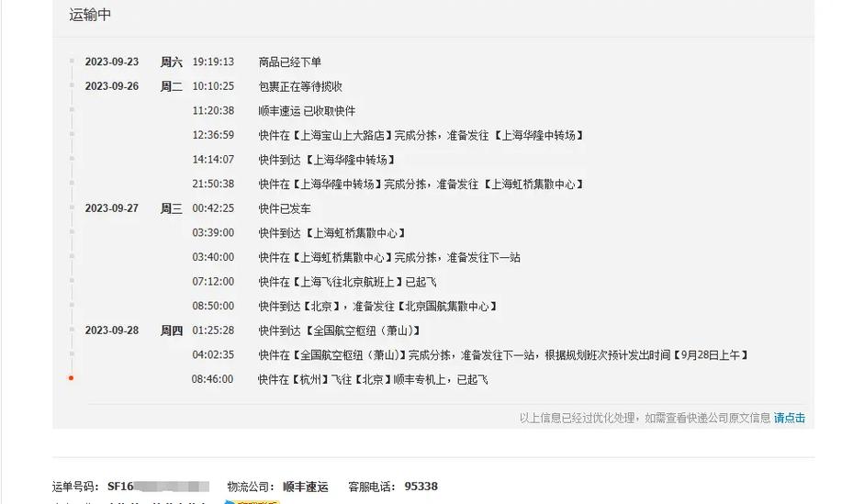Click the timeline dot beside 2023-09-28
Viewport: 853px width, 504px height.
click(71, 330)
